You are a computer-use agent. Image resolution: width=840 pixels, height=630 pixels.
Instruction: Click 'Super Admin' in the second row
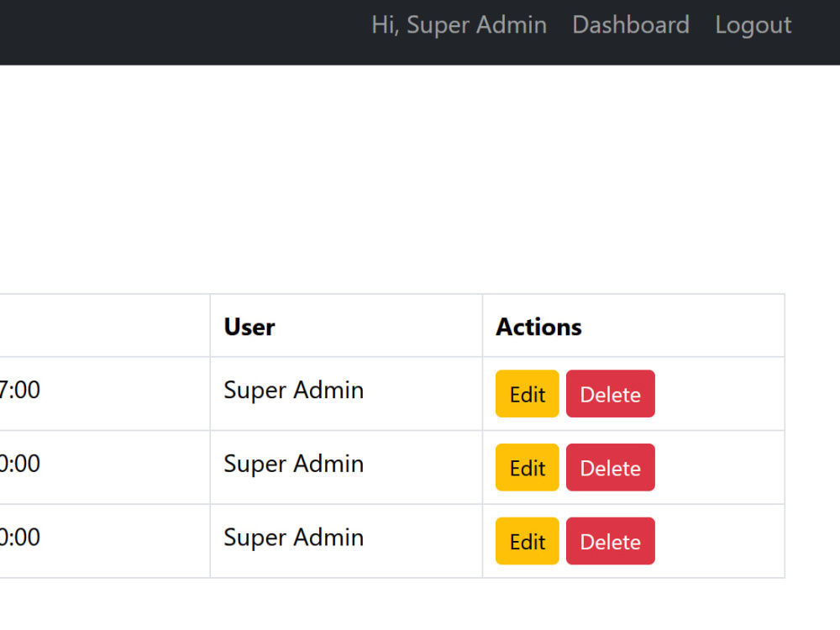(x=293, y=464)
